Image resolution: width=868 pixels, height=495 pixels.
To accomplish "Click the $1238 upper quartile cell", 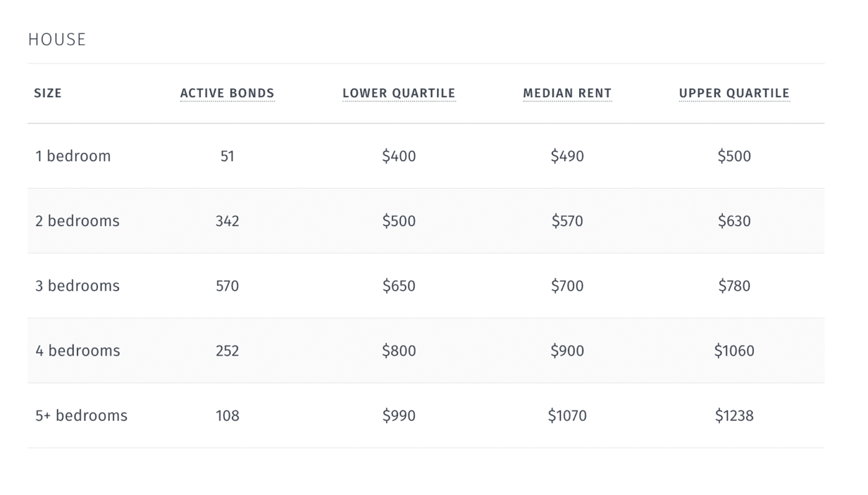I will click(x=734, y=416).
